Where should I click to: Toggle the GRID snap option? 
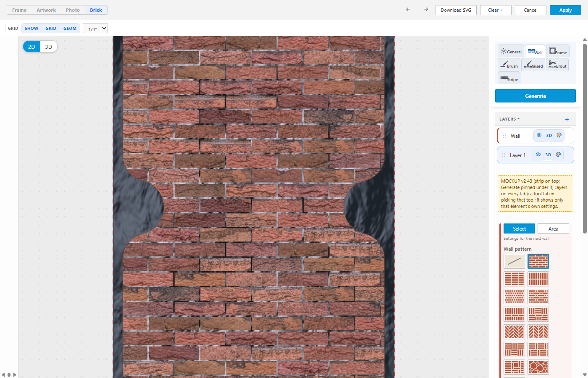point(51,29)
